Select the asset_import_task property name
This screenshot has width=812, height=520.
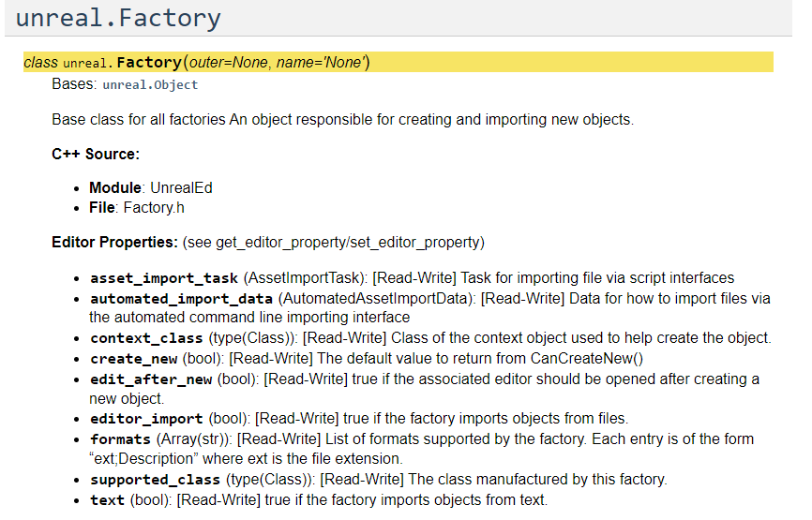[164, 278]
